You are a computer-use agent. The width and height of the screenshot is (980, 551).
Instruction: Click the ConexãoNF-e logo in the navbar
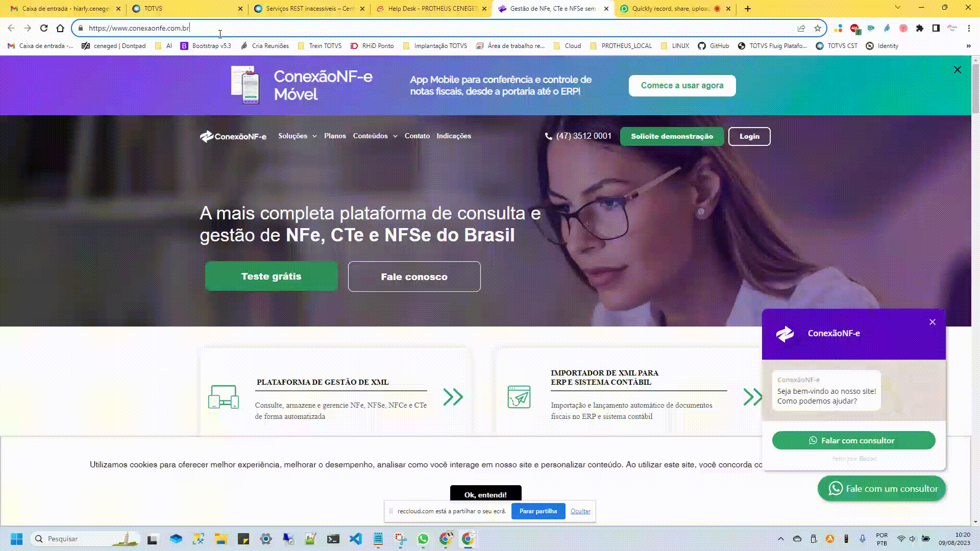pyautogui.click(x=233, y=136)
